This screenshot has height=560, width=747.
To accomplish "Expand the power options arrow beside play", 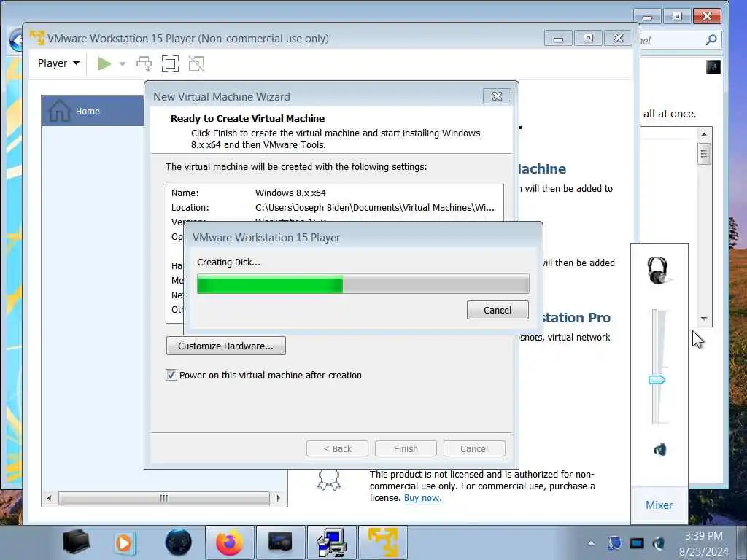I will tap(123, 64).
